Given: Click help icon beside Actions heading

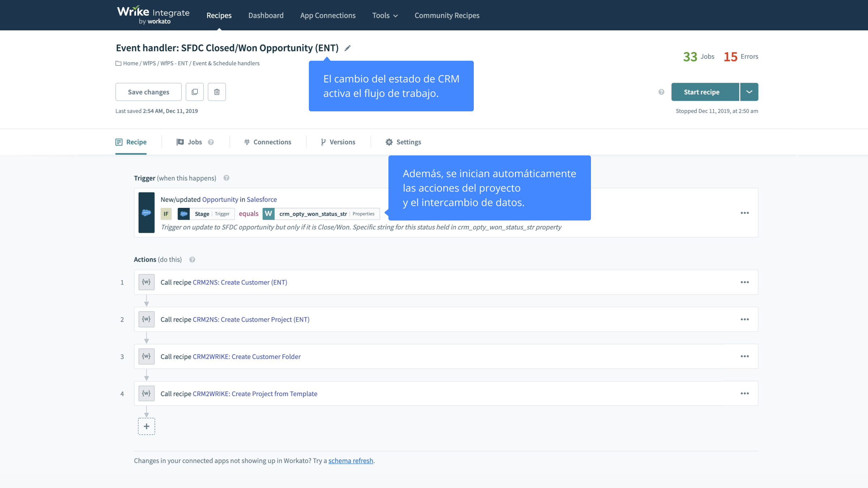Looking at the screenshot, I should [x=192, y=260].
